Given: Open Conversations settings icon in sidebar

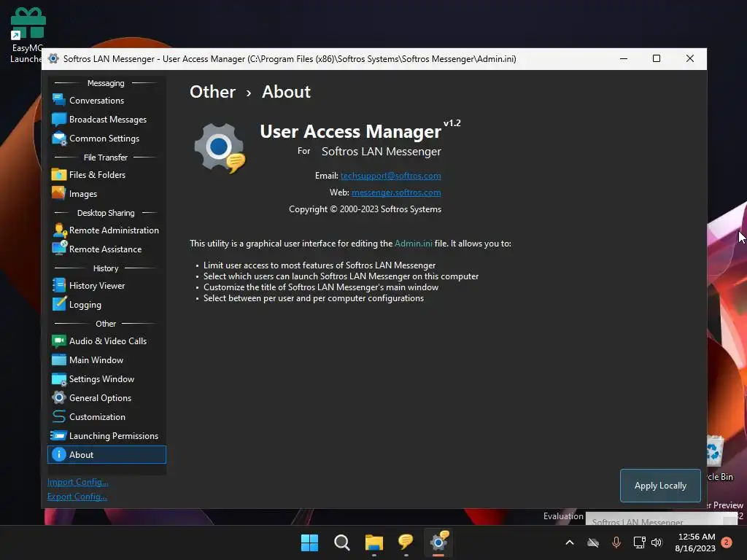Looking at the screenshot, I should click(58, 100).
